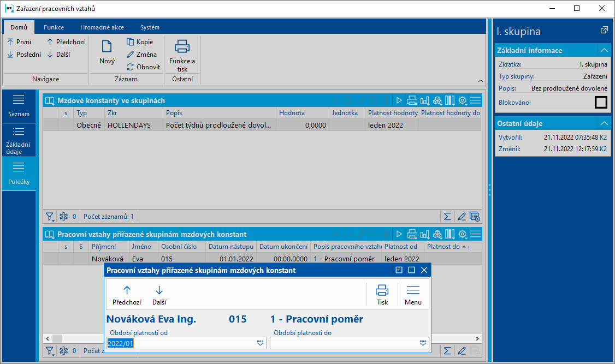
Task: Click the Změna edit pencil
Action: click(130, 55)
